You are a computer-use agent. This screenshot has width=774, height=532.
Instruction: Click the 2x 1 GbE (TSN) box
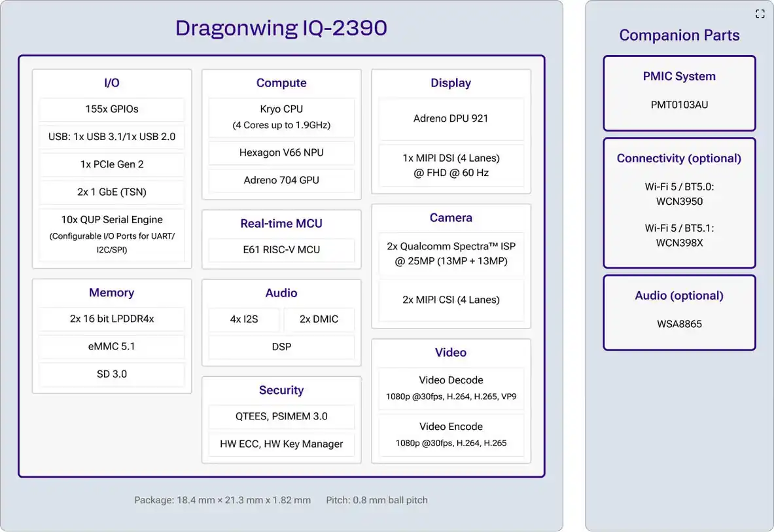pyautogui.click(x=112, y=192)
